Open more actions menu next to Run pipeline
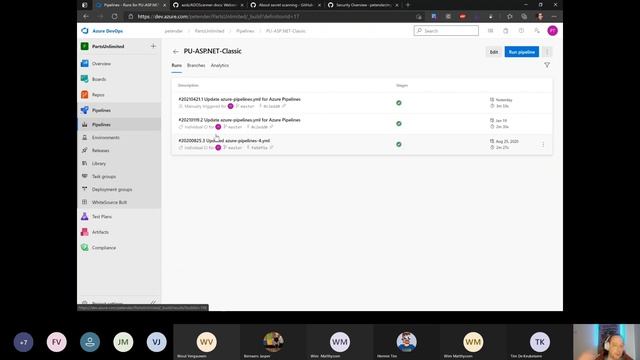 (547, 52)
